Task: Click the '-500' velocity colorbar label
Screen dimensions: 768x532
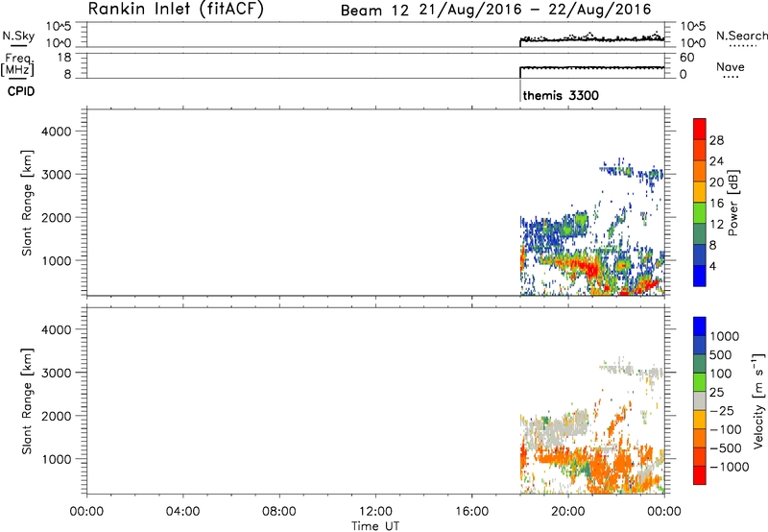Action: (x=726, y=447)
